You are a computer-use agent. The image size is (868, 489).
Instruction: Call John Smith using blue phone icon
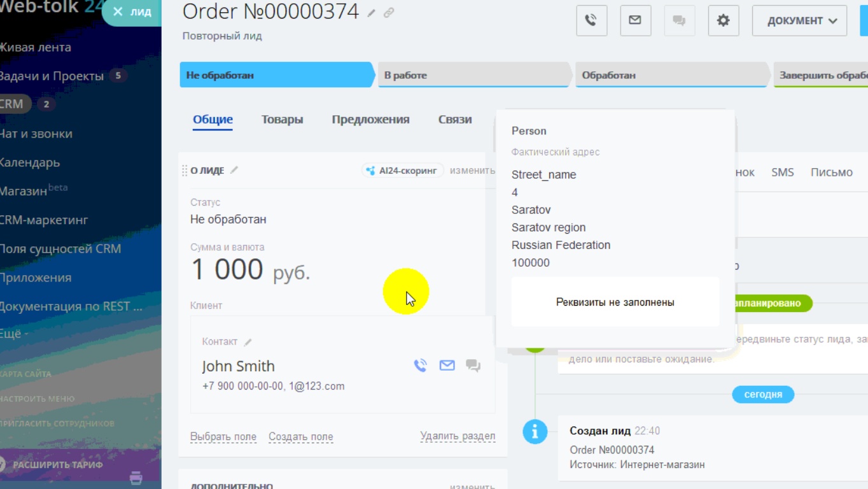pyautogui.click(x=420, y=365)
